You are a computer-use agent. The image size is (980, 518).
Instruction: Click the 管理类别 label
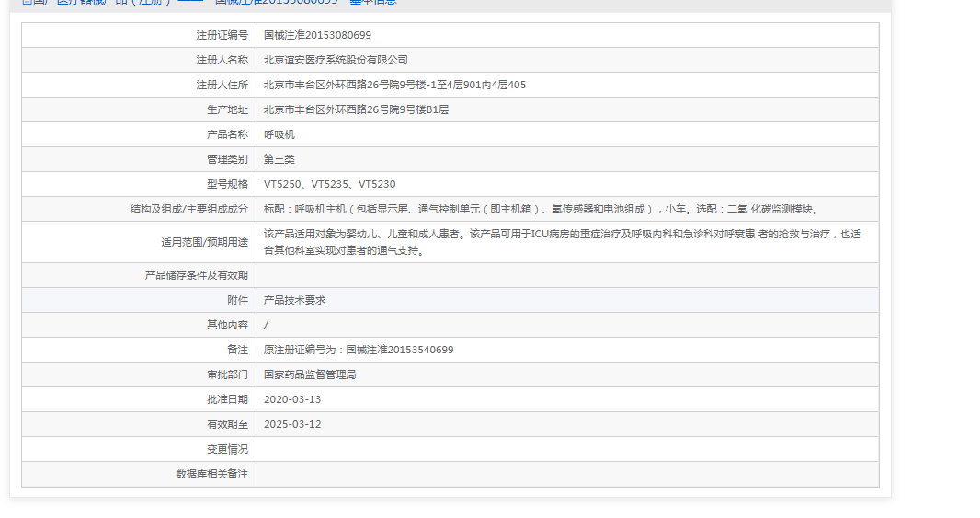pyautogui.click(x=227, y=159)
